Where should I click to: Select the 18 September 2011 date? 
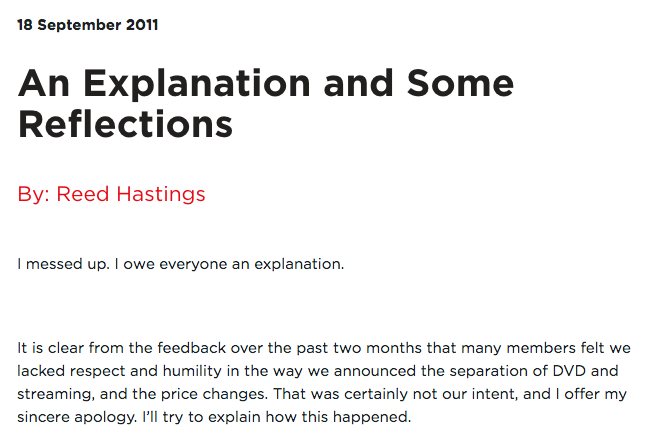[x=87, y=25]
